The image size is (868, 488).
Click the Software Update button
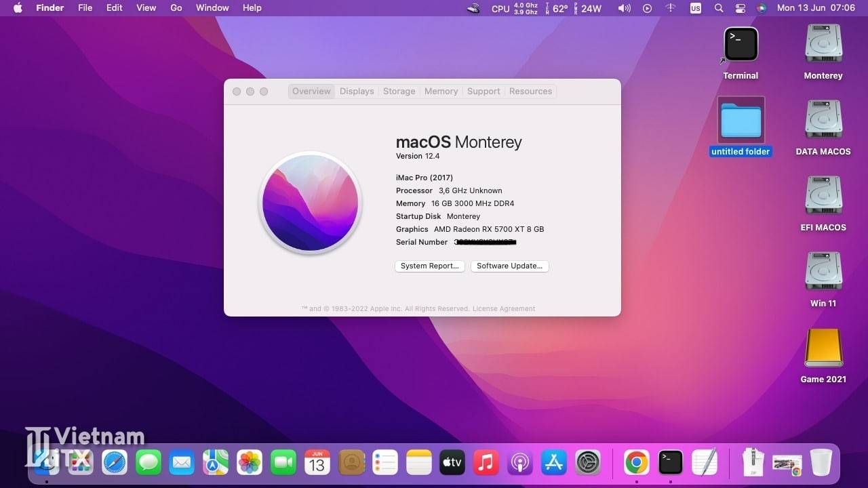tap(509, 266)
